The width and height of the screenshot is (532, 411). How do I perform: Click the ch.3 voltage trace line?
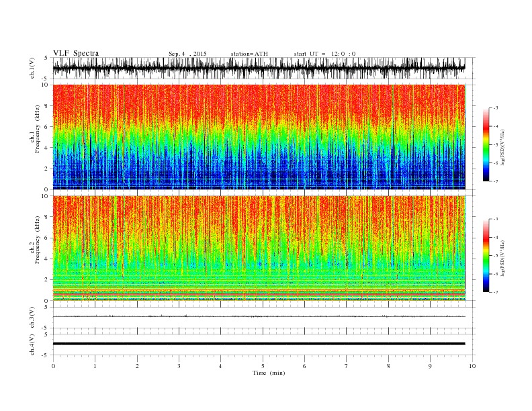click(x=259, y=316)
